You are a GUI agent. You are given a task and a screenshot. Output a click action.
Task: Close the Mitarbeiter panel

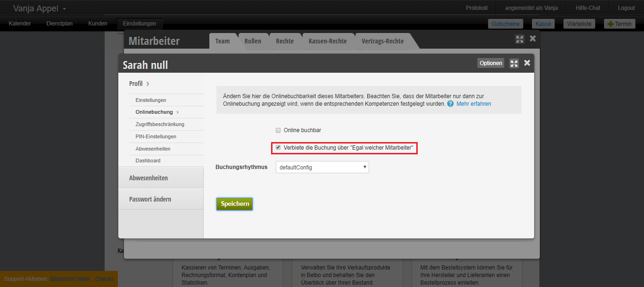point(533,39)
